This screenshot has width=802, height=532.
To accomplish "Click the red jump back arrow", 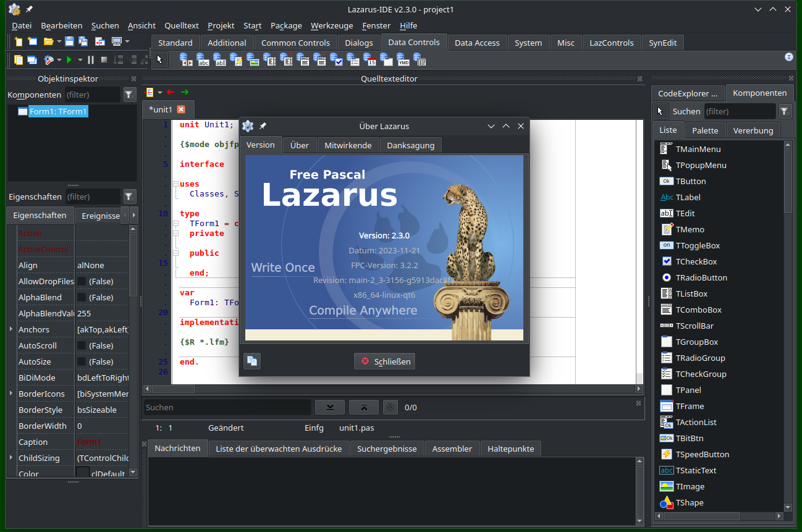I will coord(171,92).
